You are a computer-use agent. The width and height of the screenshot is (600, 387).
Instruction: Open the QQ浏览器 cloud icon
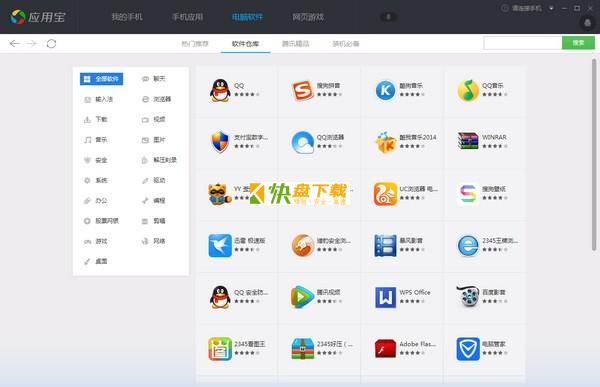(x=303, y=142)
